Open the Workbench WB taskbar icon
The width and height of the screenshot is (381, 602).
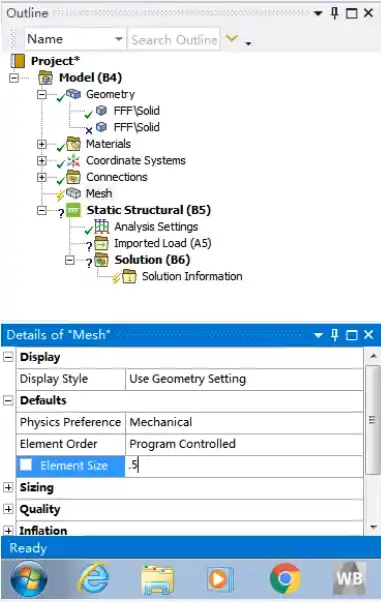click(x=350, y=578)
